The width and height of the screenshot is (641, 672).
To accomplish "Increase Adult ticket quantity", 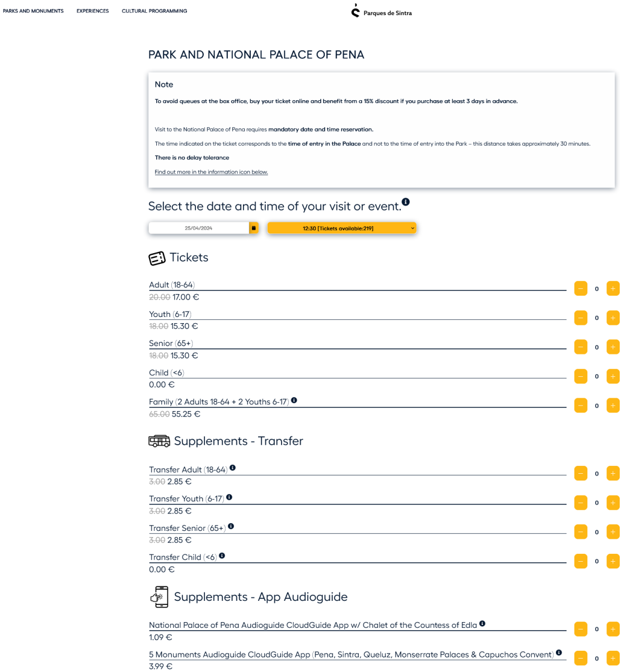I will pos(613,289).
